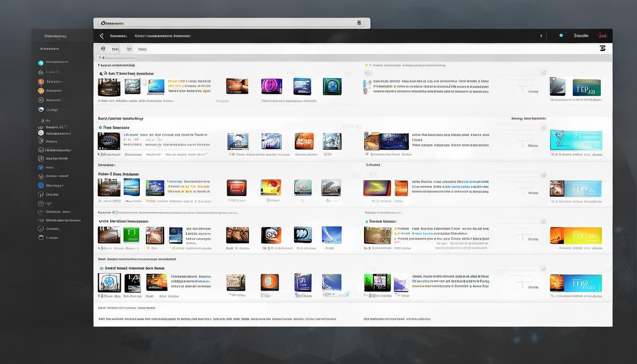Open the hamburger menu icon below the header
Viewport: 637px width, 364px height.
pos(602,48)
